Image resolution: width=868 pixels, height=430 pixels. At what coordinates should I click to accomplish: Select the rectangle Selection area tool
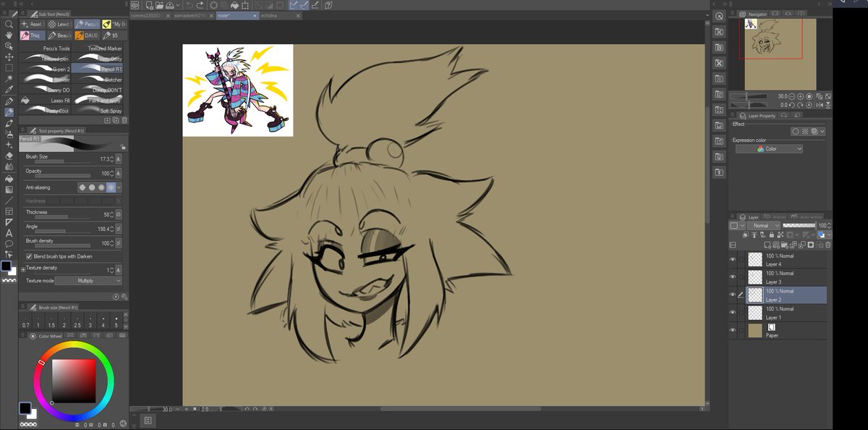pyautogui.click(x=9, y=67)
